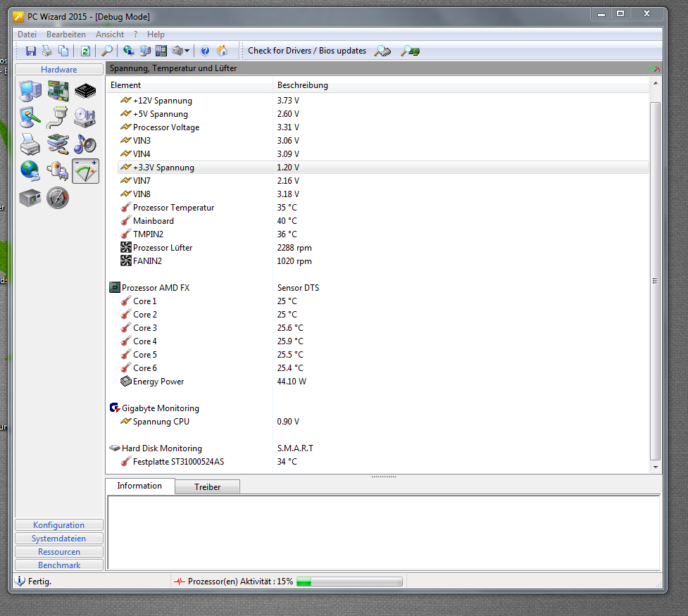Select the Drives CD and floppy icon
Screen dimensions: 688x616
(x=86, y=118)
